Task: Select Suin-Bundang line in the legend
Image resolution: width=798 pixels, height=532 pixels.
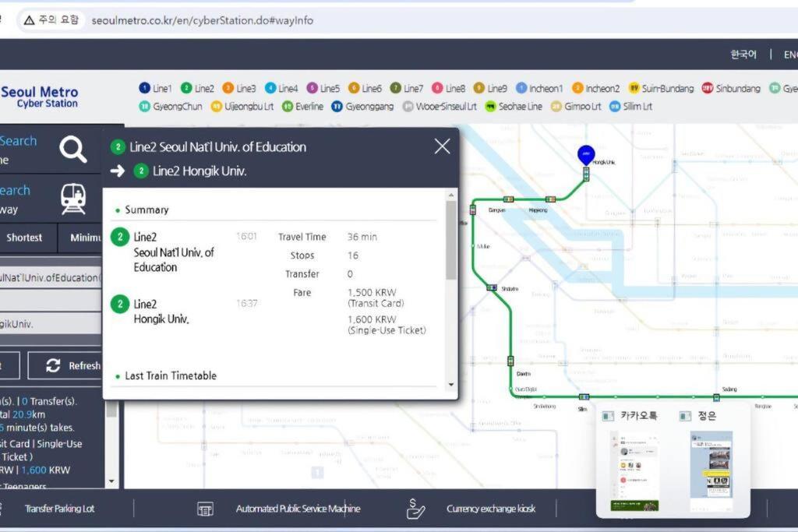Action: (661, 89)
